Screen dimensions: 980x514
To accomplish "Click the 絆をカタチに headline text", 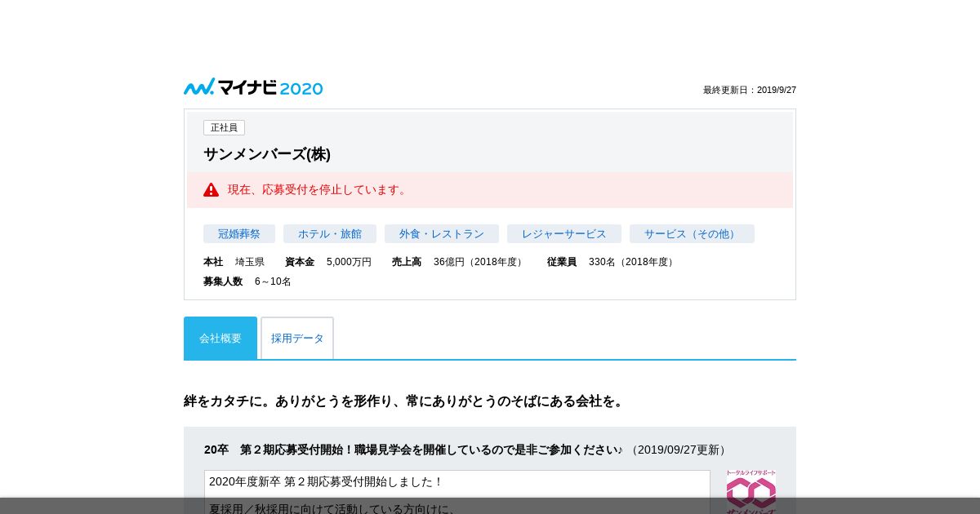I will coord(405,401).
